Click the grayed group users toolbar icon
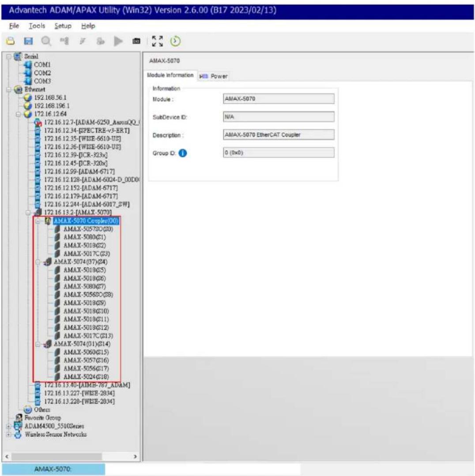Image resolution: width=475 pixels, height=476 pixels. [x=100, y=41]
